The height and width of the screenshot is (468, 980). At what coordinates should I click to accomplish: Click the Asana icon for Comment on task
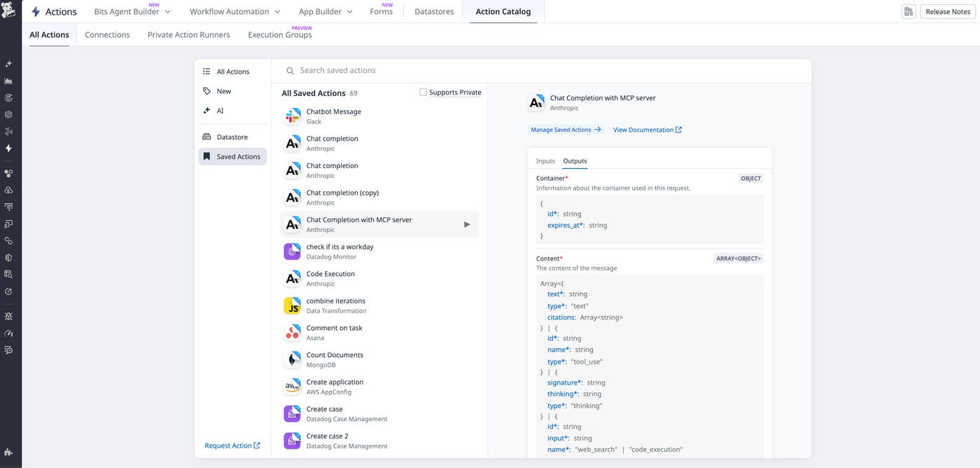pyautogui.click(x=293, y=333)
